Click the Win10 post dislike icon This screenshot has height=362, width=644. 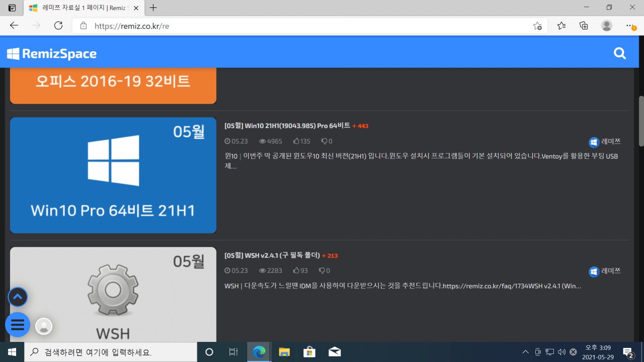click(324, 141)
